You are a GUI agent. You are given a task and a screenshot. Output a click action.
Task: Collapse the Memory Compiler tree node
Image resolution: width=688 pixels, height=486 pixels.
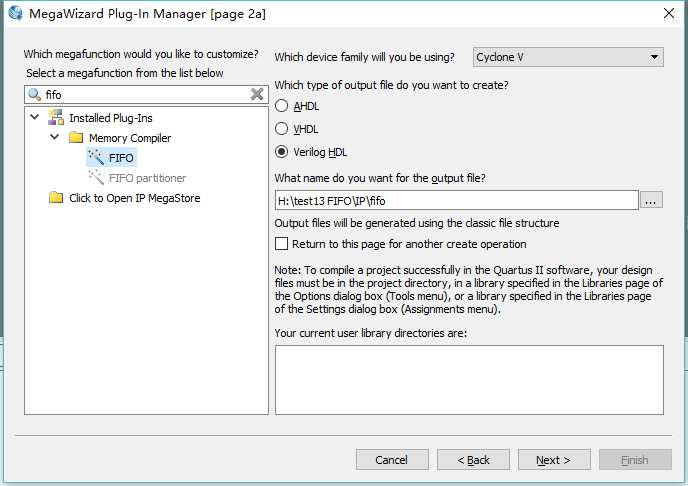tap(54, 137)
